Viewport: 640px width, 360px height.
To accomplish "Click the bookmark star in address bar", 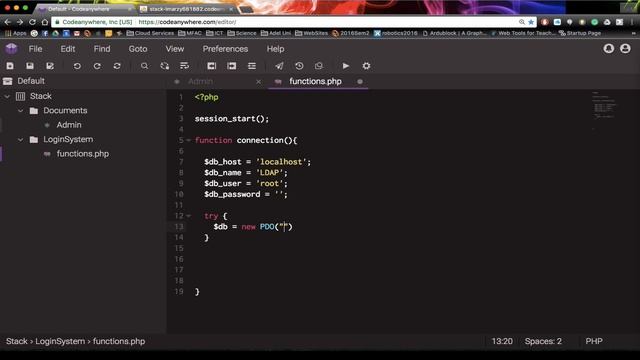I will pyautogui.click(x=531, y=22).
